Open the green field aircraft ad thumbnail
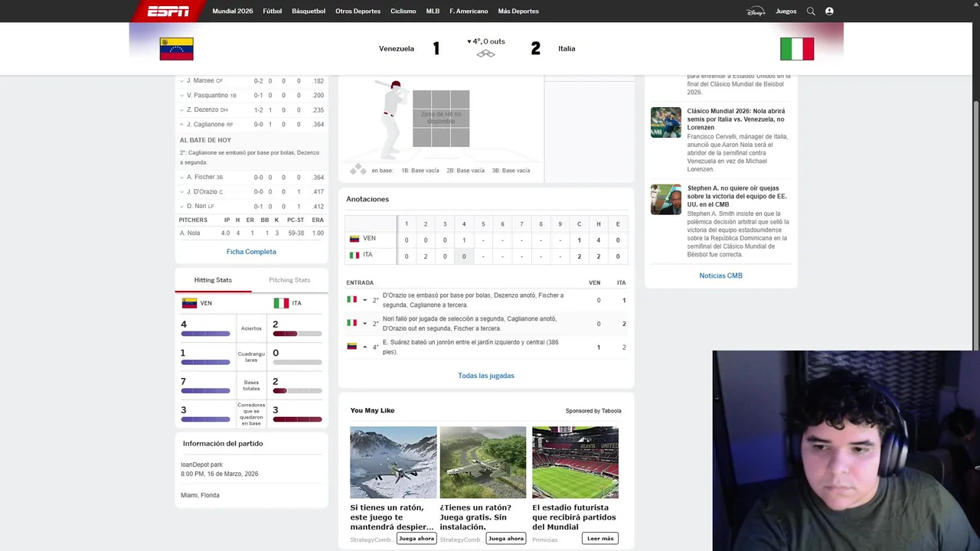Image resolution: width=980 pixels, height=551 pixels. pyautogui.click(x=483, y=462)
